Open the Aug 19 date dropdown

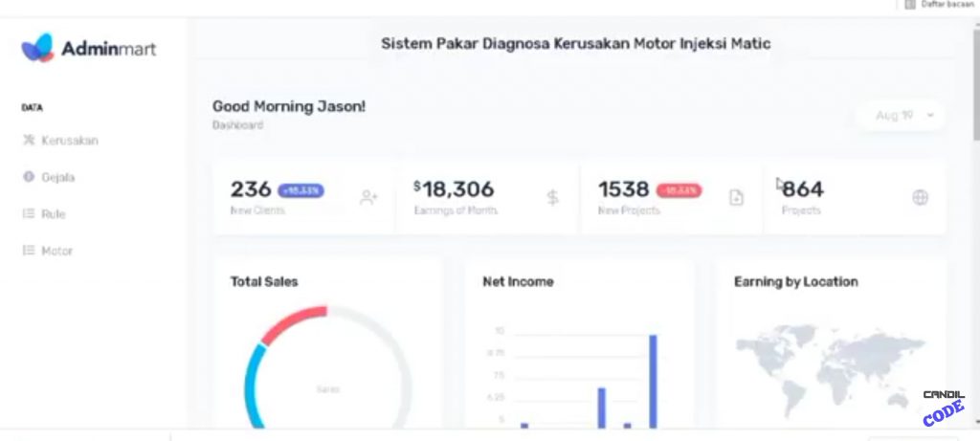901,116
